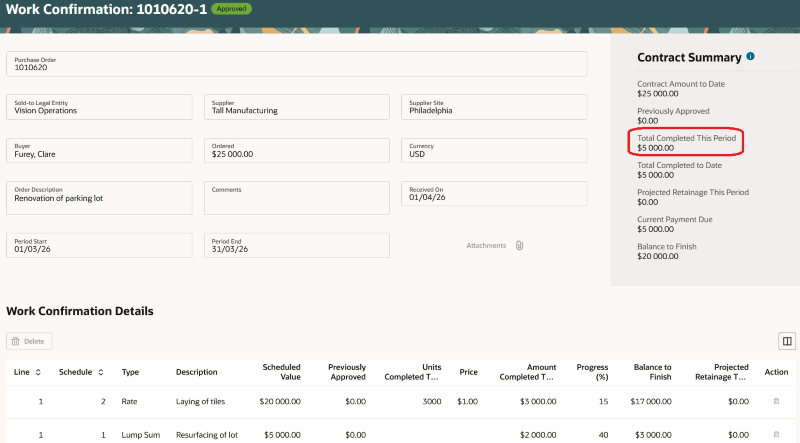Delete the Resurfacing of lot line
This screenshot has width=800, height=443.
tap(776, 435)
